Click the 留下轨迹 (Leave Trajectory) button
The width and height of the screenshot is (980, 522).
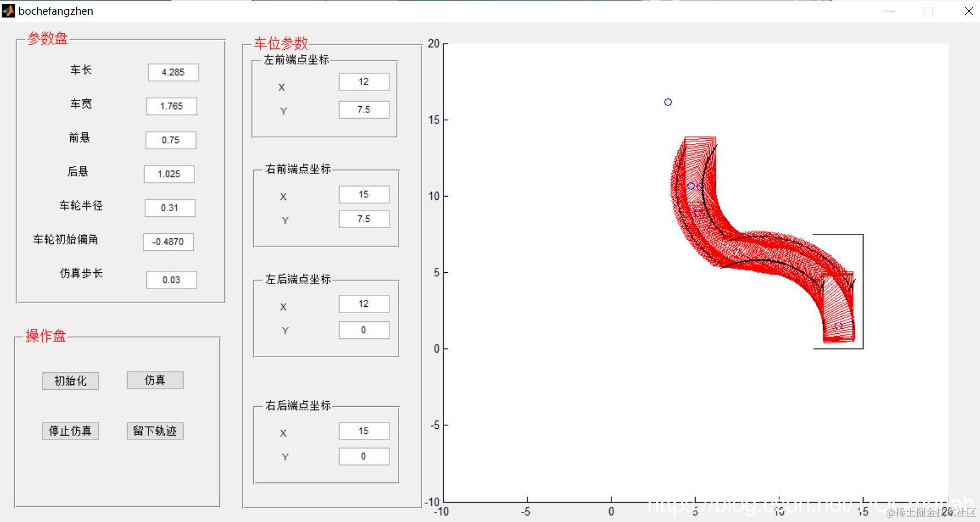[x=154, y=431]
